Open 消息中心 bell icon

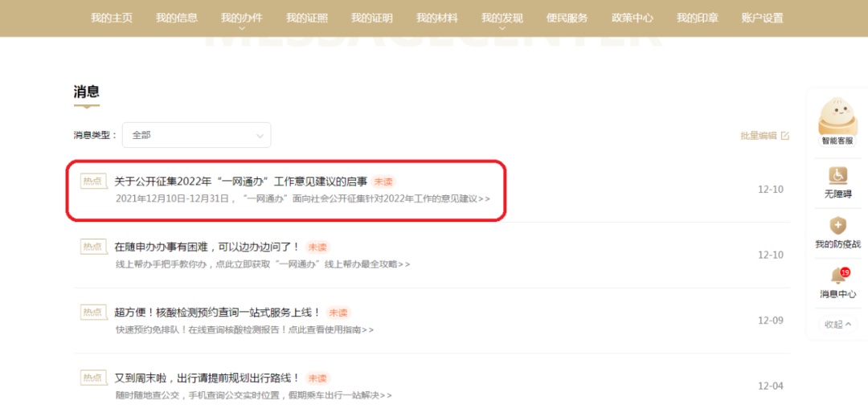[x=837, y=276]
